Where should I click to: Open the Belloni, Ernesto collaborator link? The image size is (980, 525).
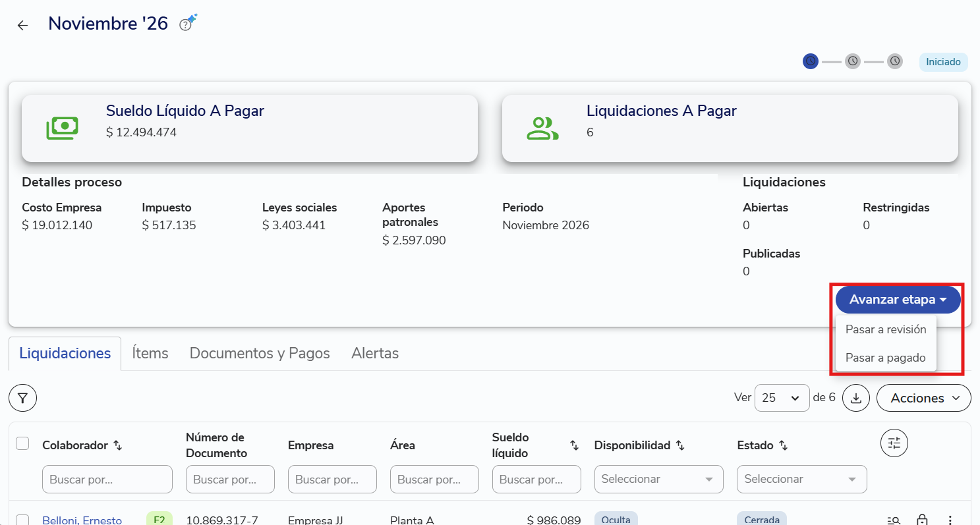point(82,520)
